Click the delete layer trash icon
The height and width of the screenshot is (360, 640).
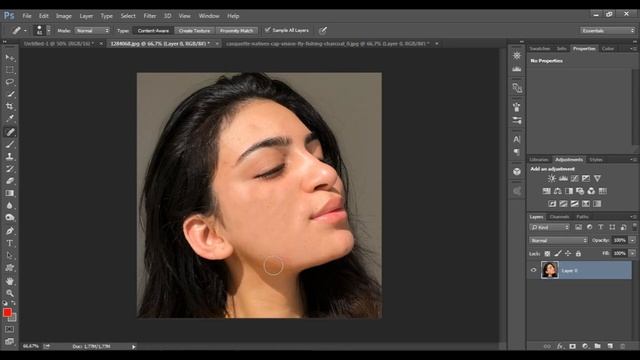tap(622, 346)
